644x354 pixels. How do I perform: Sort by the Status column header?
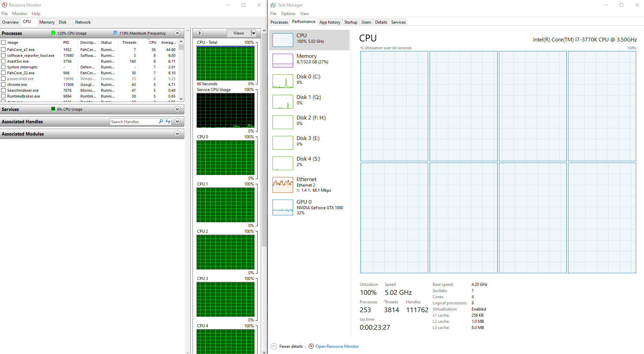(108, 42)
